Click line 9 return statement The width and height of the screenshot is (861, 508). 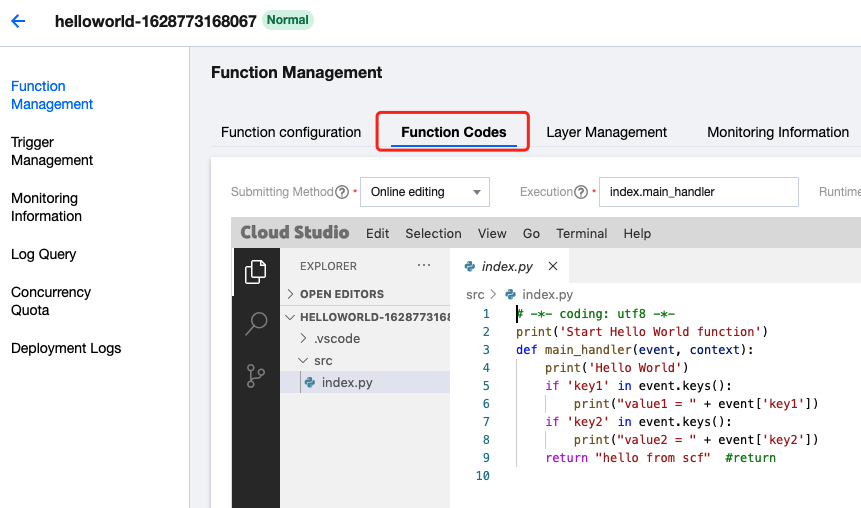pyautogui.click(x=661, y=457)
